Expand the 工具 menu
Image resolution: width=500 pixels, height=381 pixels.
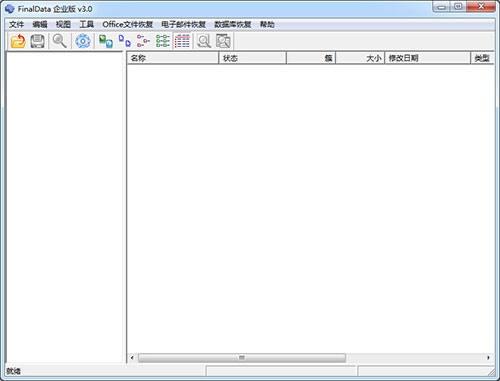coord(86,24)
